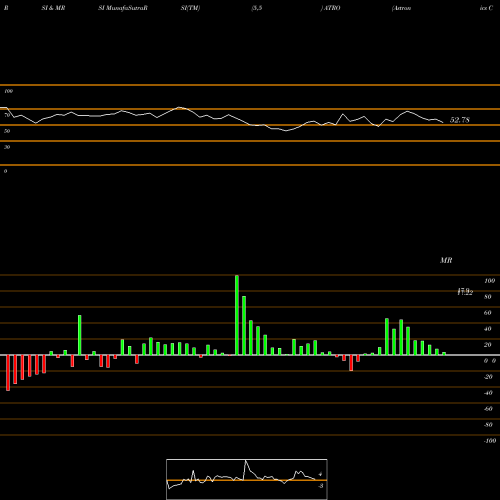500x500 pixels.
Task: Click the MR axis label -40
Action: coord(488,393)
